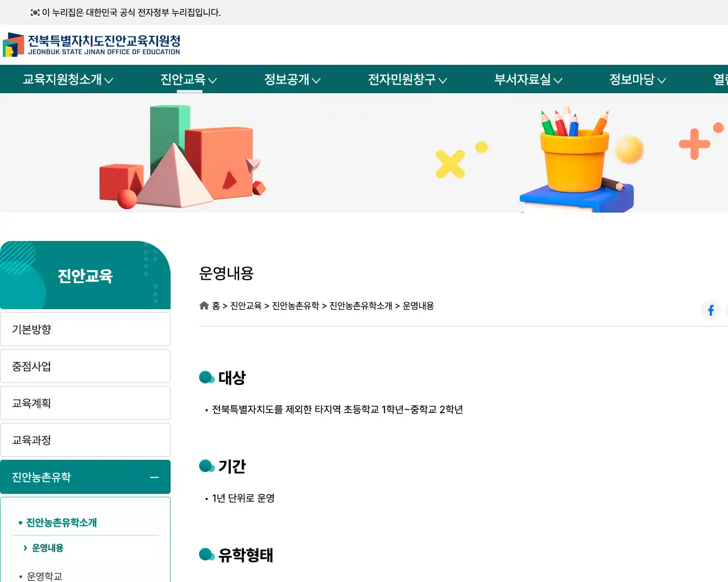Image resolution: width=728 pixels, height=582 pixels.
Task: Follow the 진안농촌유학 breadcrumb link
Action: (x=295, y=305)
